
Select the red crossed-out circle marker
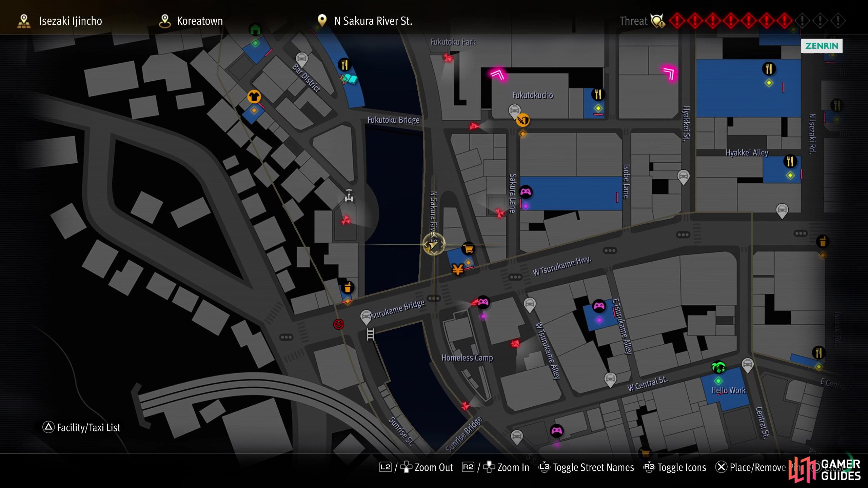(339, 324)
